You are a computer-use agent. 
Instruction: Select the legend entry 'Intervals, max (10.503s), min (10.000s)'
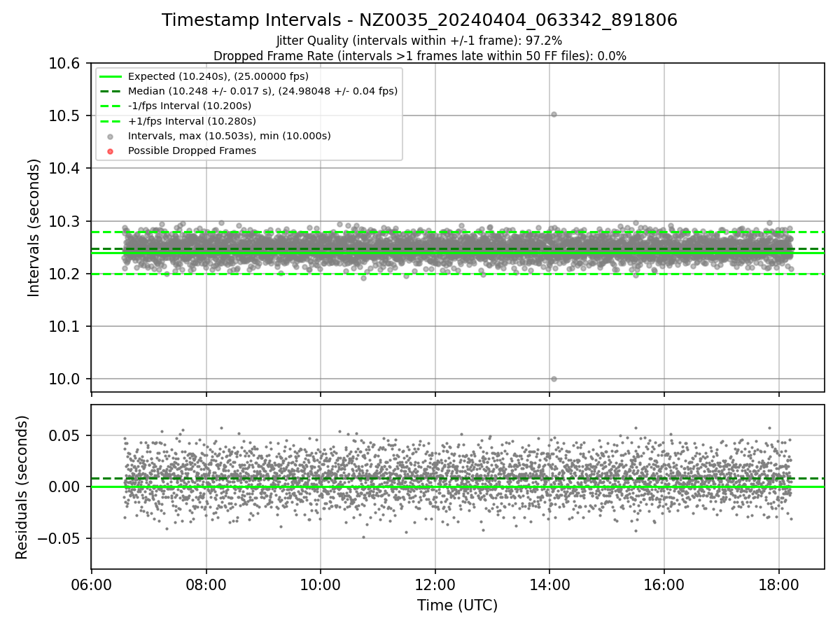(x=229, y=136)
